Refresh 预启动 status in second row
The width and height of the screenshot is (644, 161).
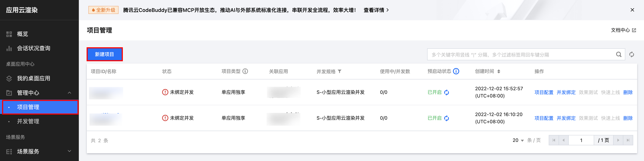tap(446, 118)
